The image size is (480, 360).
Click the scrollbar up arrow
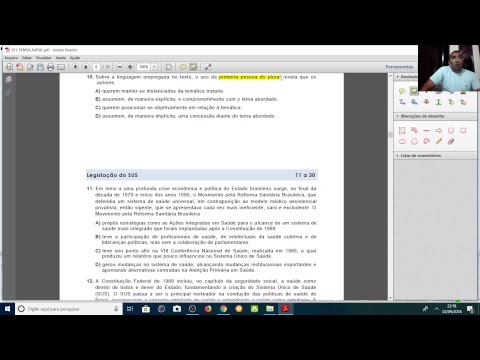click(x=390, y=76)
